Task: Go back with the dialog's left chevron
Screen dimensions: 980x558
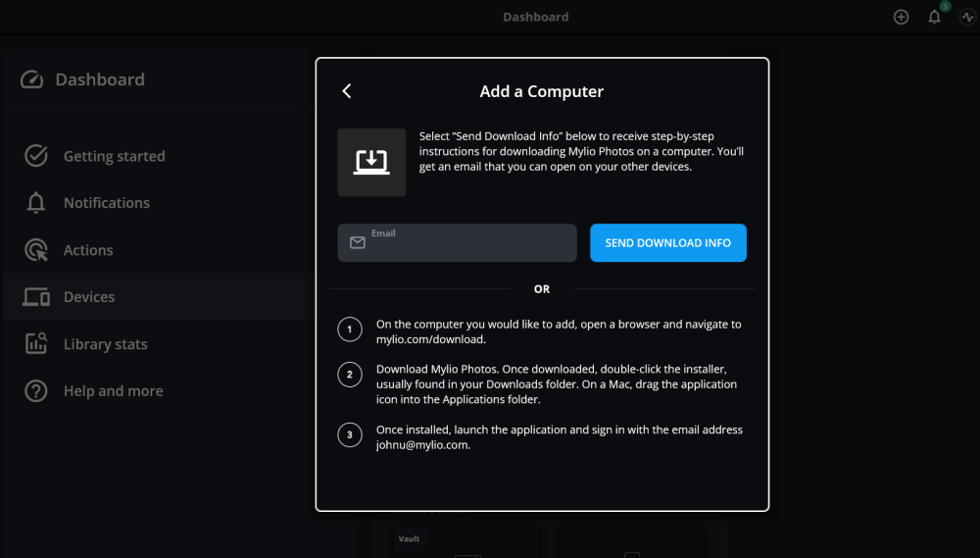Action: (347, 91)
